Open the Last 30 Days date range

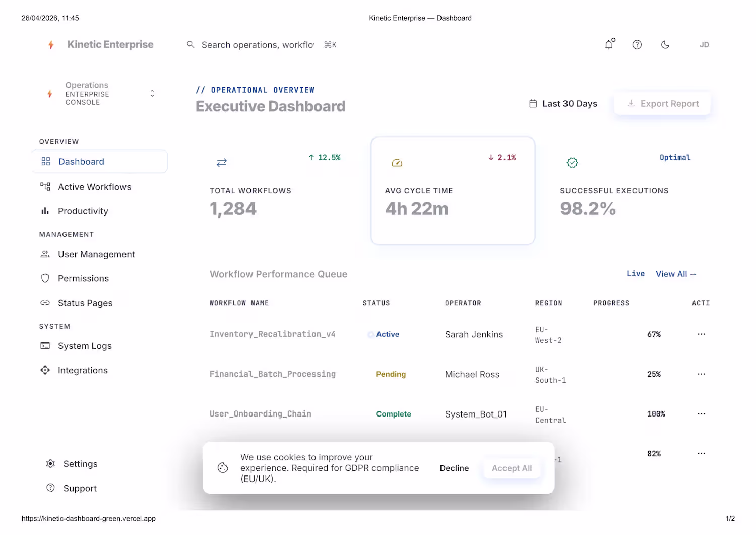click(x=563, y=104)
